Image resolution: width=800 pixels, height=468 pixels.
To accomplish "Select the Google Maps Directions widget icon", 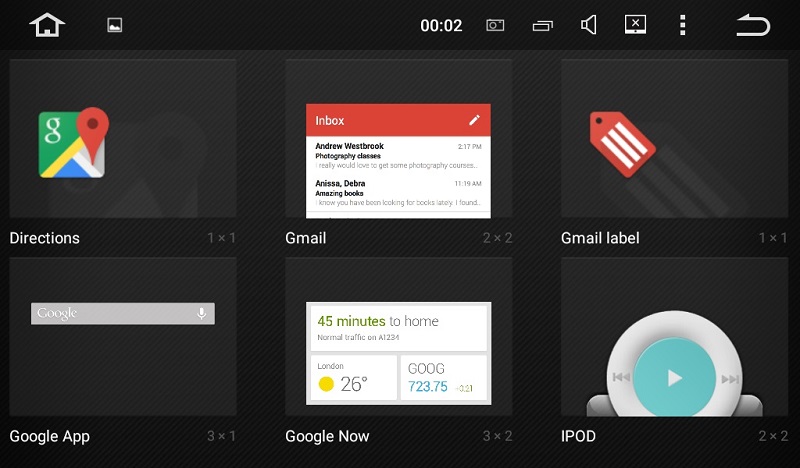I will (x=72, y=143).
